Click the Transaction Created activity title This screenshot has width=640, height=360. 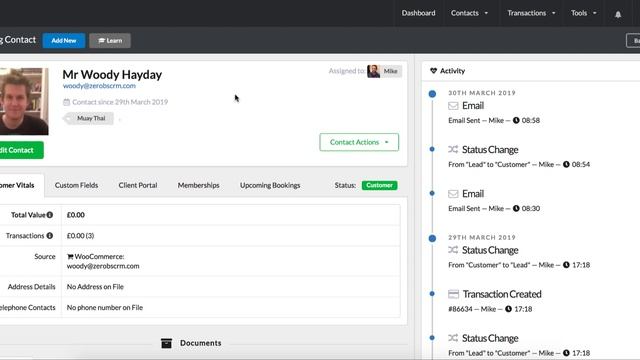(502, 294)
